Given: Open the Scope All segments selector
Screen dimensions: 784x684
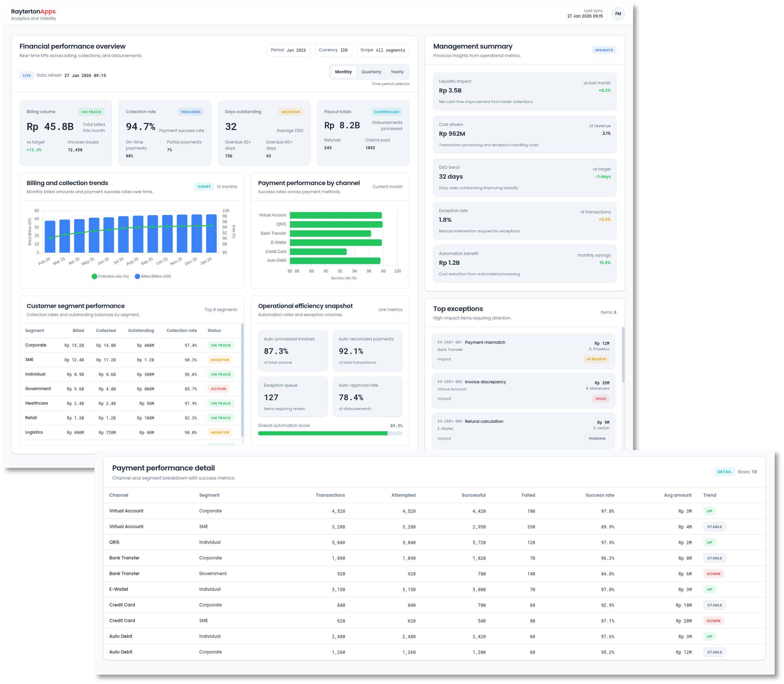Looking at the screenshot, I should coord(382,50).
